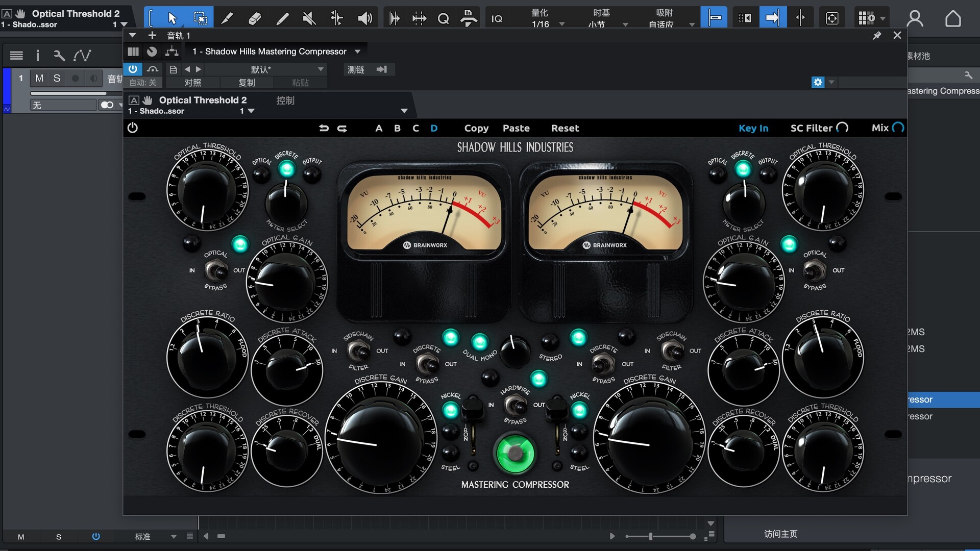Toggle the Autoscroll arrow icon
Viewport: 980px width, 551px height.
pos(773,18)
